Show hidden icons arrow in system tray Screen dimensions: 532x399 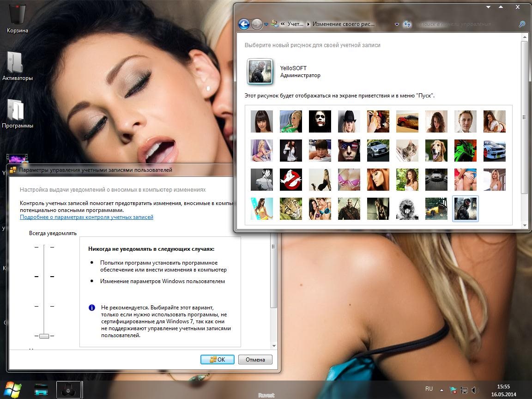coord(442,390)
